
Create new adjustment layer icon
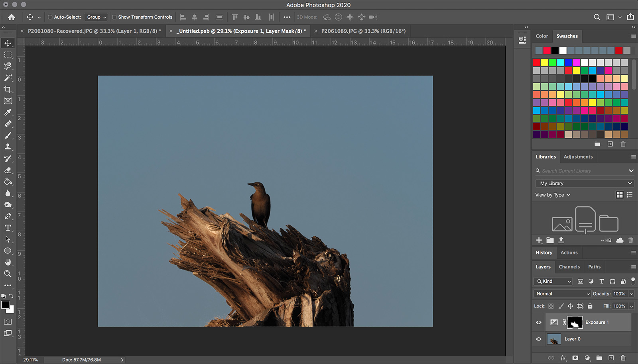pos(587,358)
